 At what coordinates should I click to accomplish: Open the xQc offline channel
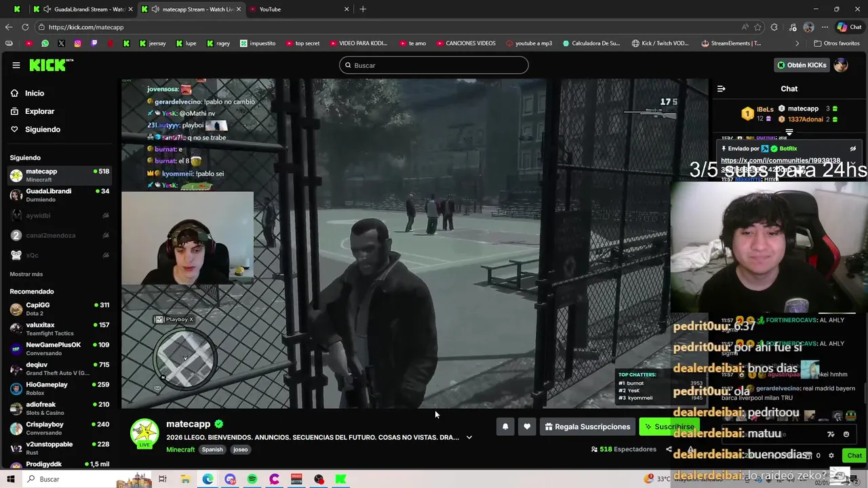tap(60, 255)
